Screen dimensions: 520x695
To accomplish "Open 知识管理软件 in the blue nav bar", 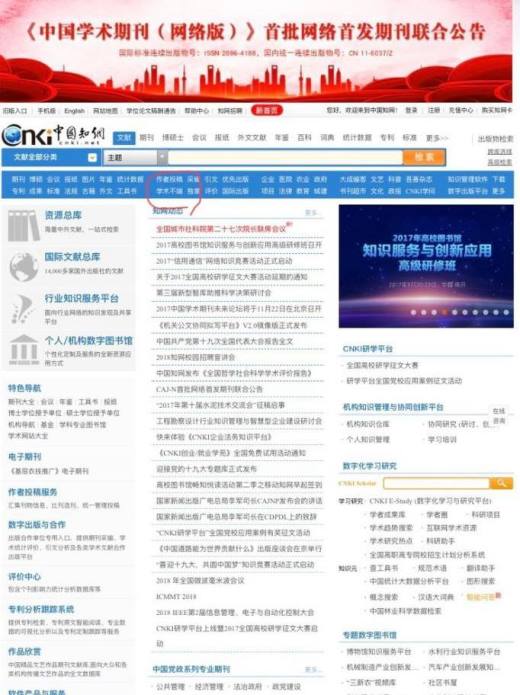I will pos(467,180).
